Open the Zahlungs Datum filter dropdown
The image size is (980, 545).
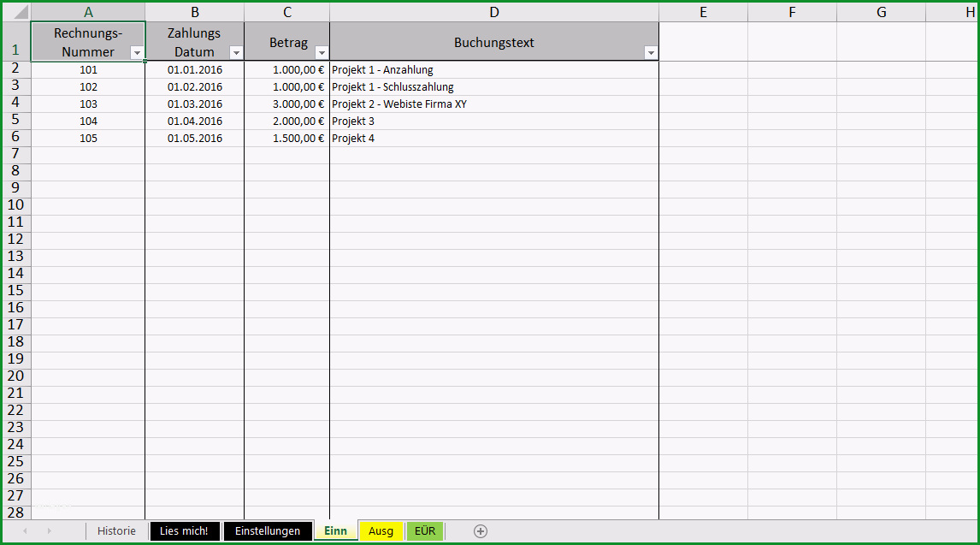(x=236, y=53)
